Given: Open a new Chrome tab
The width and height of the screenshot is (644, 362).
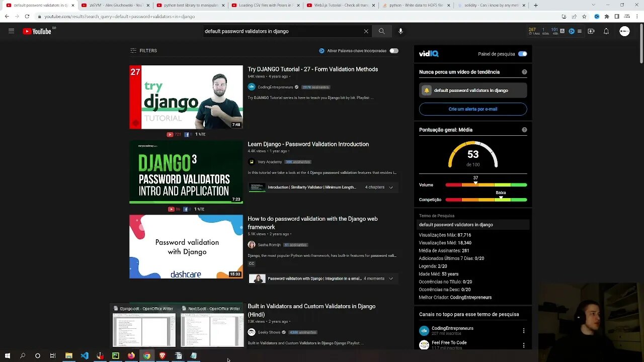Looking at the screenshot, I should point(536,5).
